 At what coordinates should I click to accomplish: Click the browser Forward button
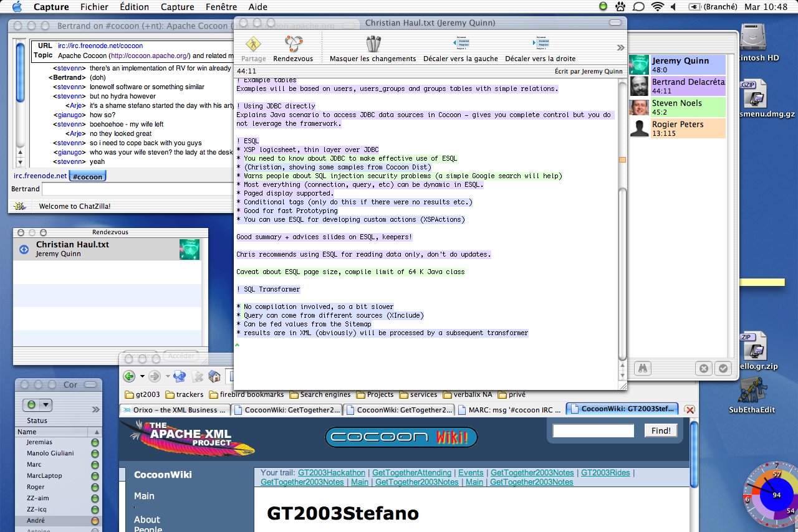pos(155,376)
